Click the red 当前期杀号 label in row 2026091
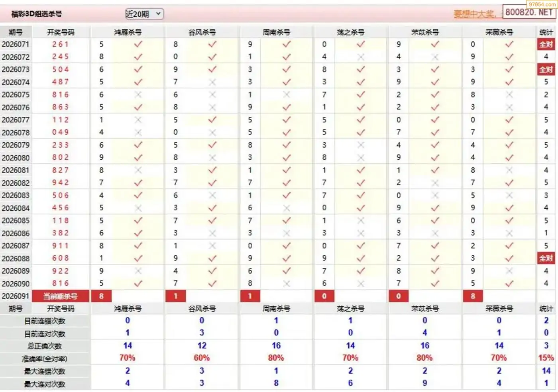The width and height of the screenshot is (558, 392). coord(61,296)
